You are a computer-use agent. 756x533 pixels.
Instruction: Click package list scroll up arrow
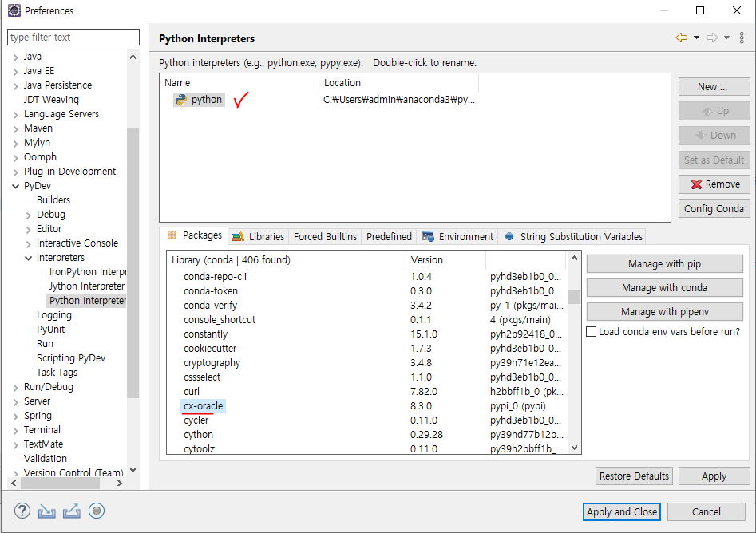pos(574,258)
